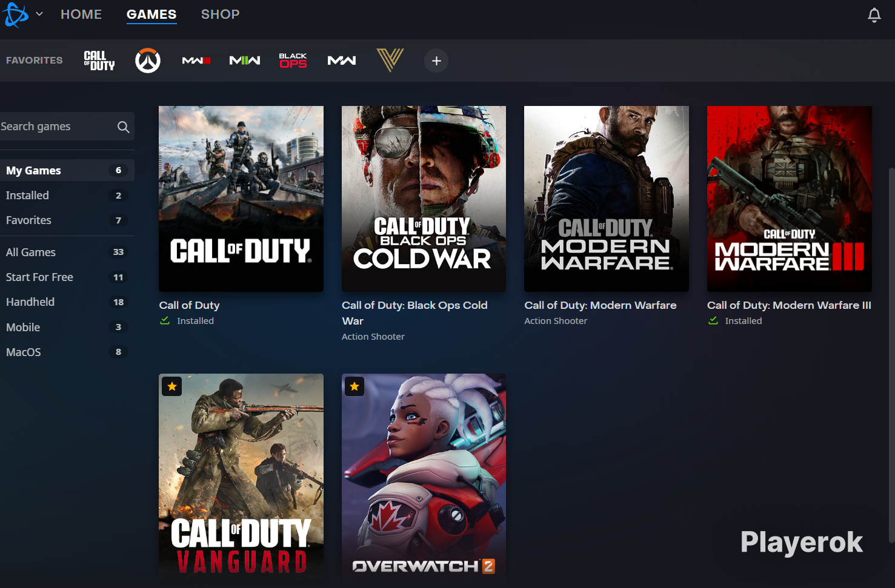Screen dimensions: 895x588
Task: Open Black Ops Cold War cover art
Action: (x=424, y=199)
